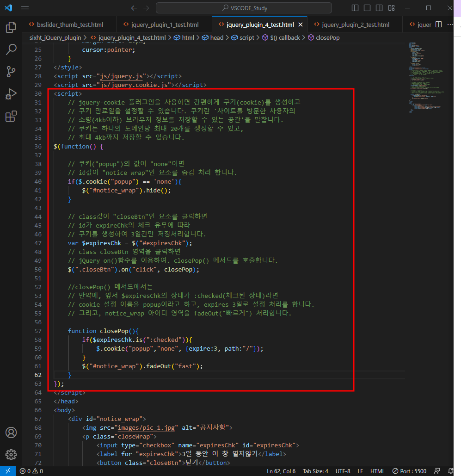The width and height of the screenshot is (461, 476).
Task: Open the Search view in activity bar
Action: pyautogui.click(x=11, y=49)
